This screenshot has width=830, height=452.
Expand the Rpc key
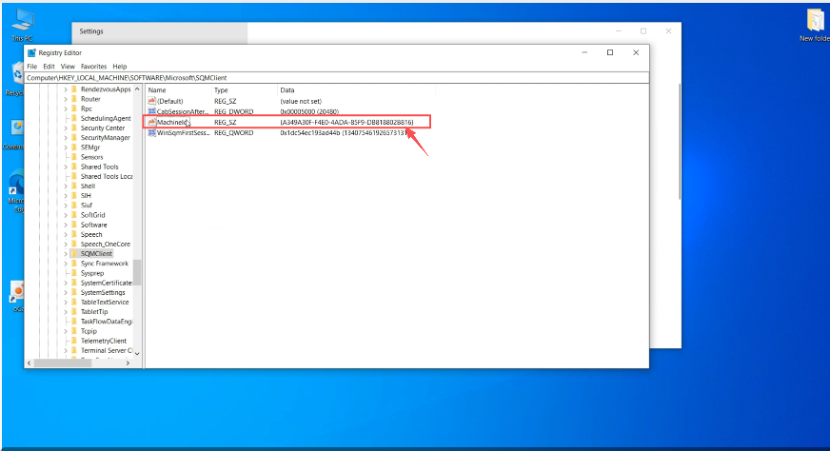[66, 109]
